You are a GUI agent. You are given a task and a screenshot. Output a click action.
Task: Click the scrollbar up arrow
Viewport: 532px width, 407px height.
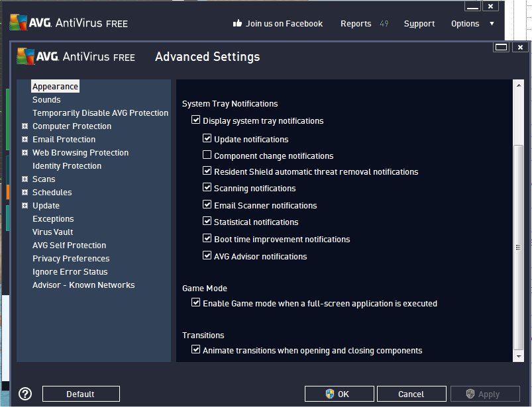click(x=519, y=85)
